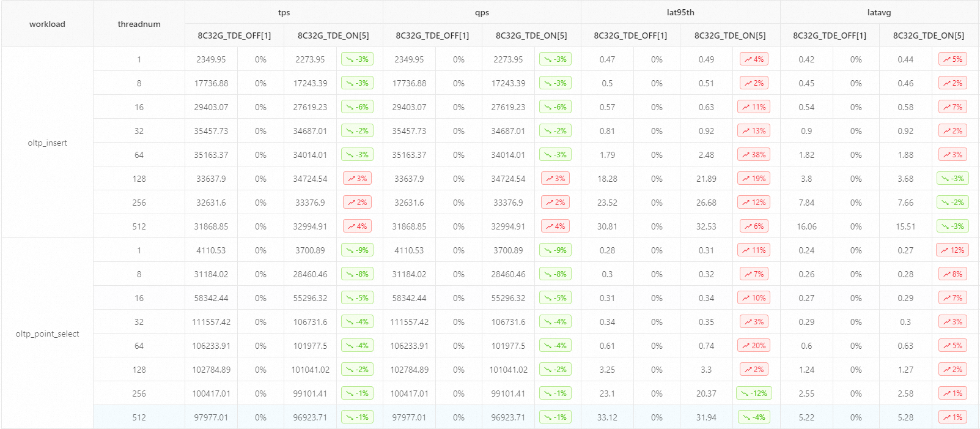
Task: Select the latavg column group header
Action: pos(879,12)
